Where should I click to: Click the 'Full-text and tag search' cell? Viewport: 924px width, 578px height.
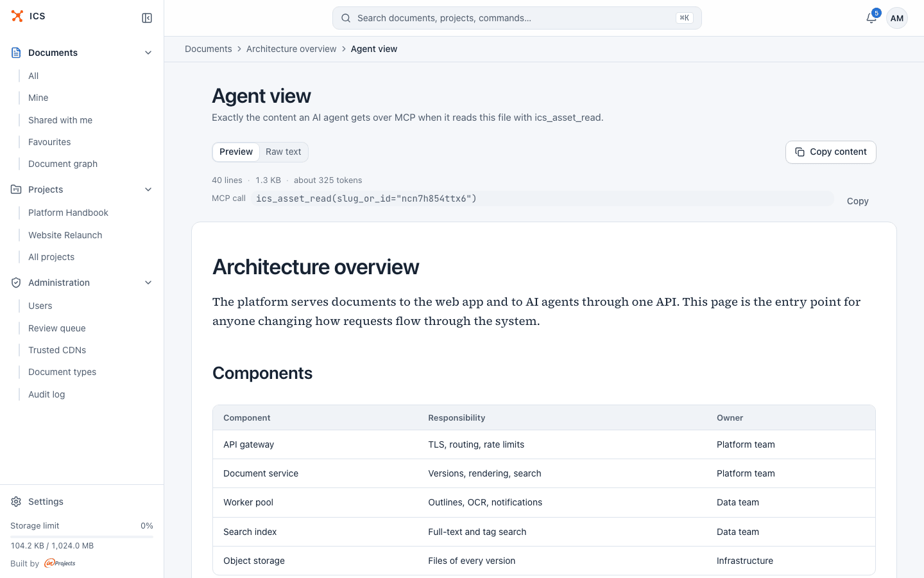(562, 532)
